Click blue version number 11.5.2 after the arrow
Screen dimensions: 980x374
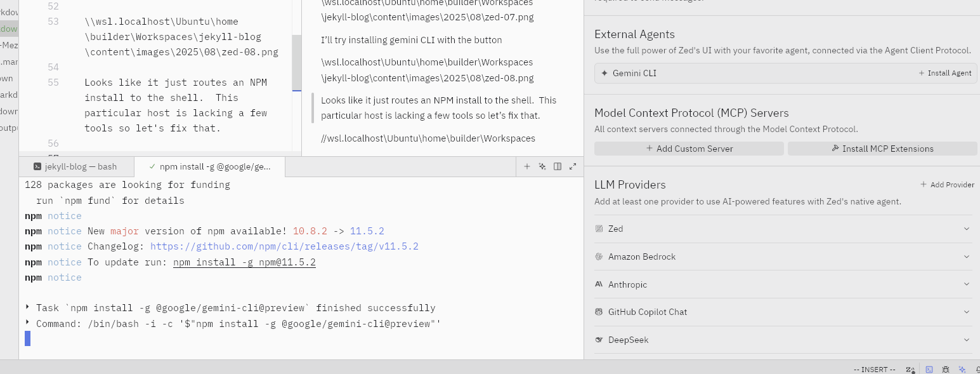coord(367,231)
